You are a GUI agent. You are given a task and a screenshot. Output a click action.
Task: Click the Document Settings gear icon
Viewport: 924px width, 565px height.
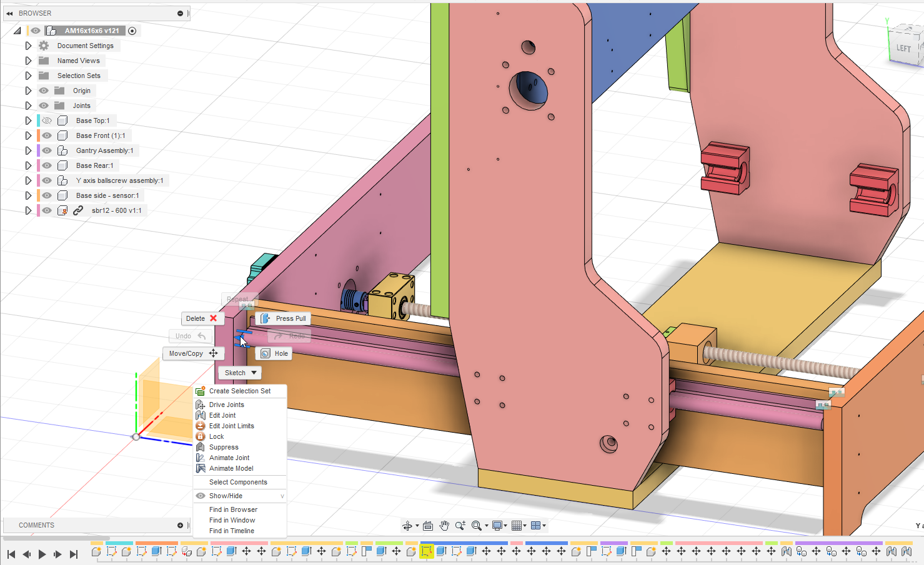tap(44, 46)
